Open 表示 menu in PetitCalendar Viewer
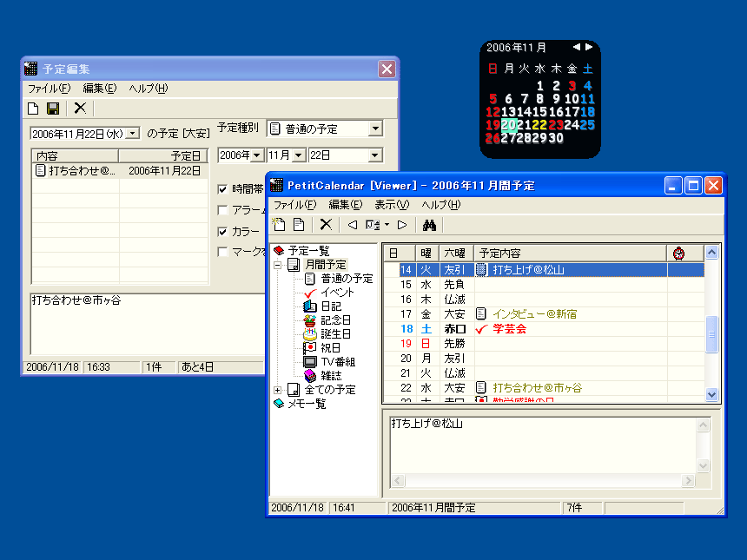The image size is (747, 560). point(392,205)
